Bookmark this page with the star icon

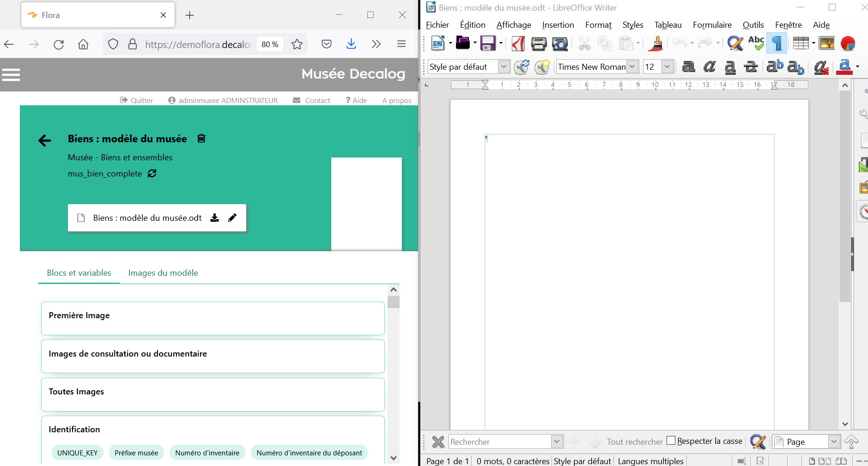[x=297, y=44]
